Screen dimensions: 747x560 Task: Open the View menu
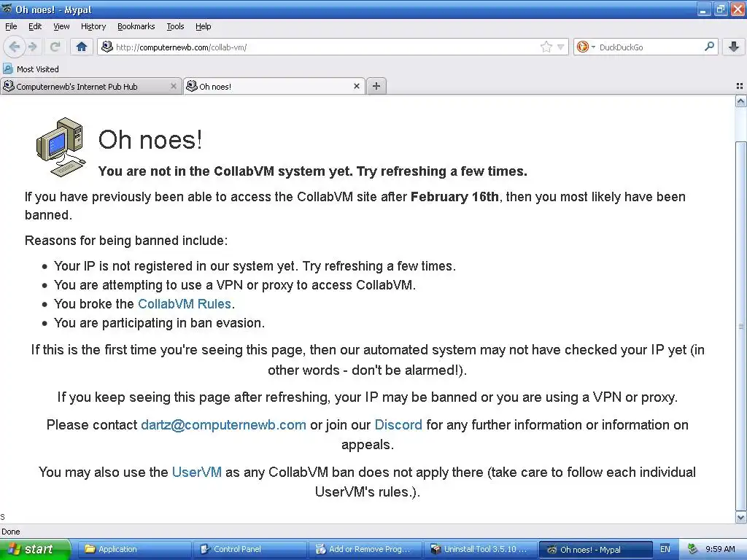tap(61, 26)
